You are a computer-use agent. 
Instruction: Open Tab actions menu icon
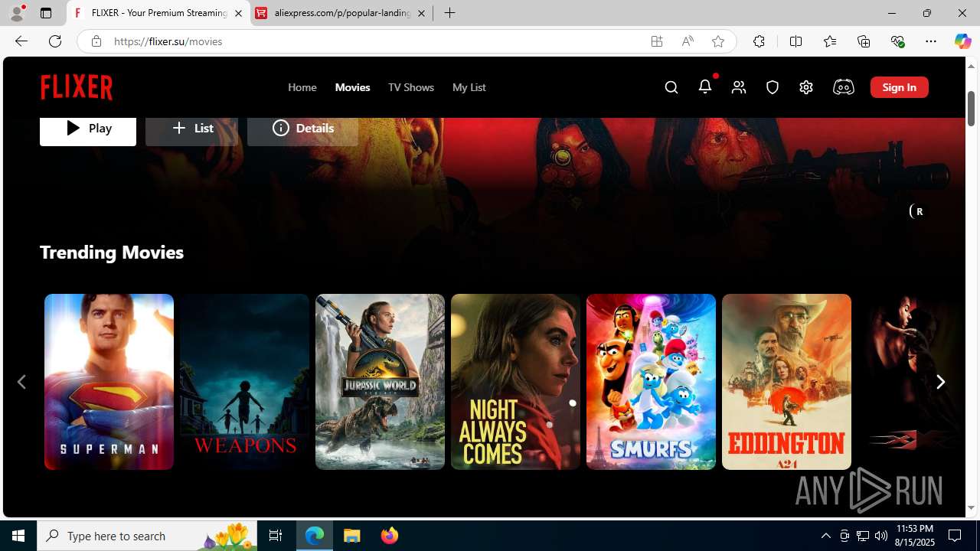tap(46, 13)
